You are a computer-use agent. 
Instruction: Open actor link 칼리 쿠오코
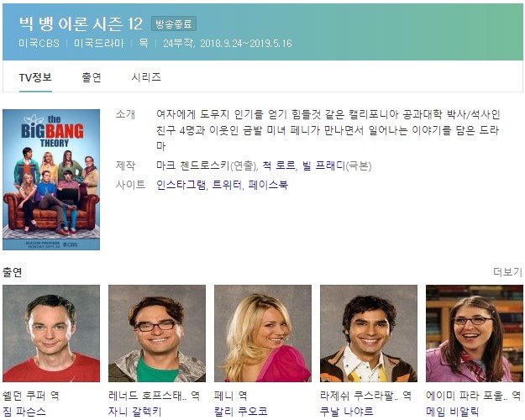(x=241, y=412)
